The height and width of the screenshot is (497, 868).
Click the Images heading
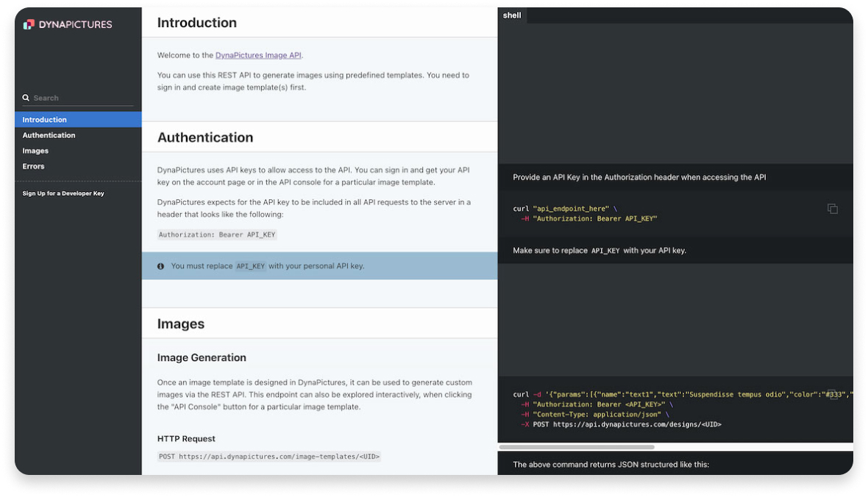click(180, 323)
